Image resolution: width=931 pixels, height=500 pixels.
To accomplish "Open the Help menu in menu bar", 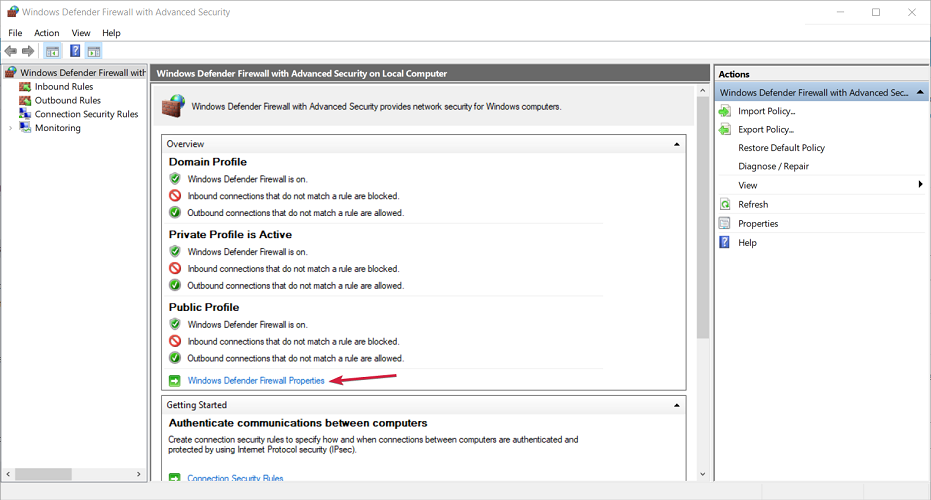I will point(111,33).
